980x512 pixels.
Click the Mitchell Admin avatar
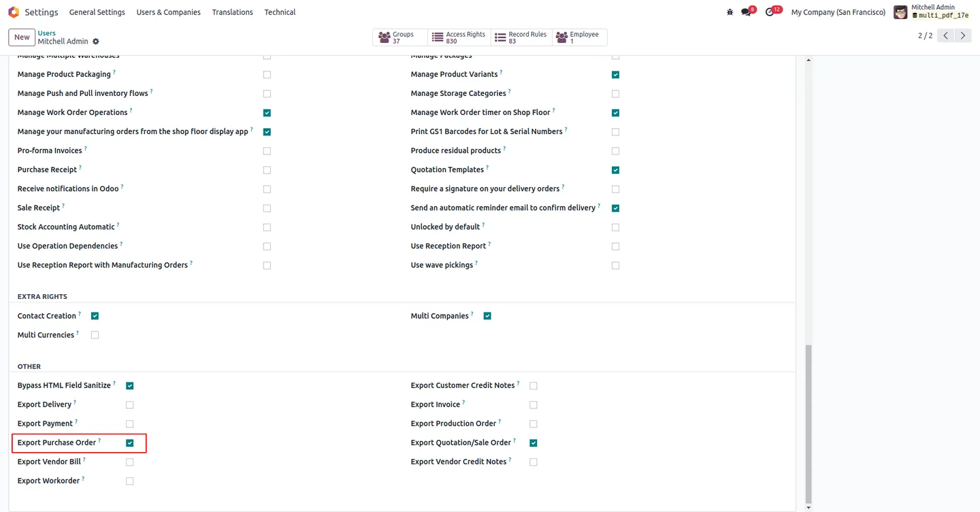click(900, 12)
